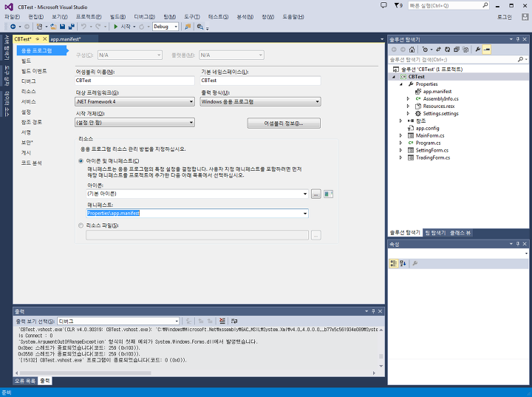The image size is (532, 397).
Task: Click the 로그인 sign-in link
Action: (x=504, y=17)
